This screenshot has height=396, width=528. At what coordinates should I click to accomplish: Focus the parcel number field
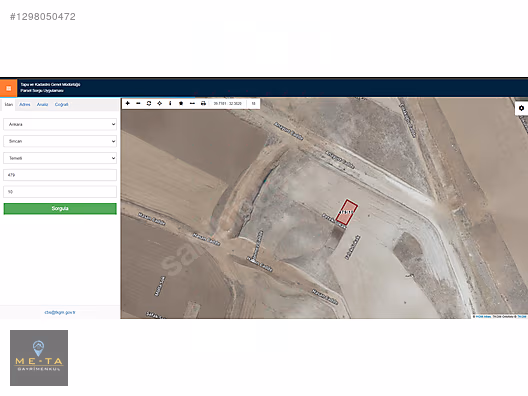[x=60, y=192]
